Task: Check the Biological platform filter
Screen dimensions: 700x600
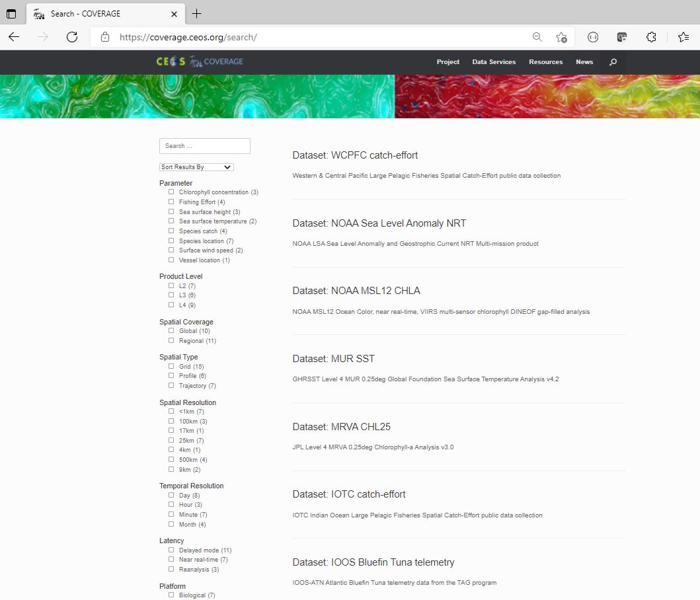Action: [x=171, y=595]
